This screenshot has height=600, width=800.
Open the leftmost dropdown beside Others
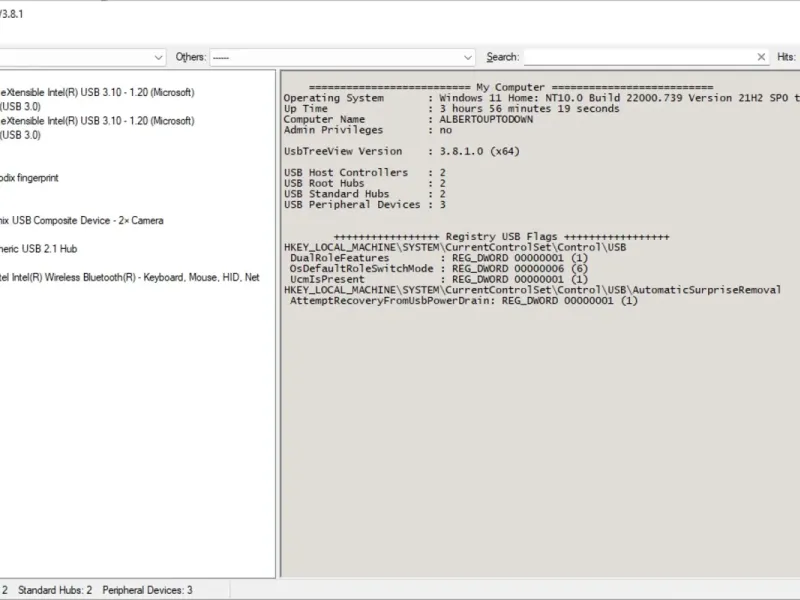coord(82,57)
